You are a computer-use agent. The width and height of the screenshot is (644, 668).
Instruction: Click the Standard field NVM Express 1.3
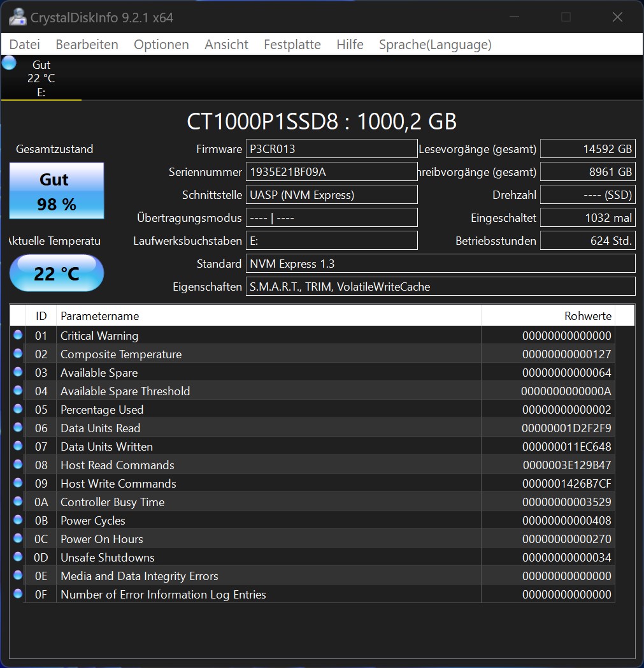[441, 264]
